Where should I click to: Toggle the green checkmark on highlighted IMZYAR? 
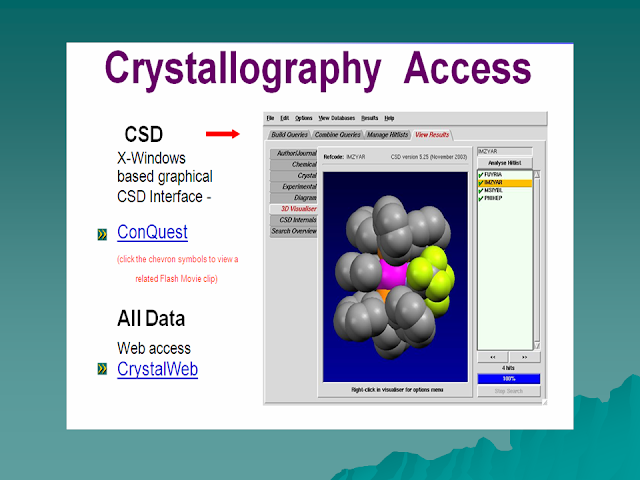click(x=481, y=182)
